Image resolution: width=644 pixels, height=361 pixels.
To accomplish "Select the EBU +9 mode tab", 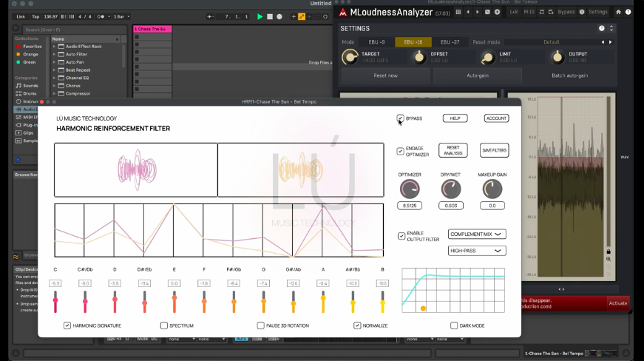I will pyautogui.click(x=376, y=42).
